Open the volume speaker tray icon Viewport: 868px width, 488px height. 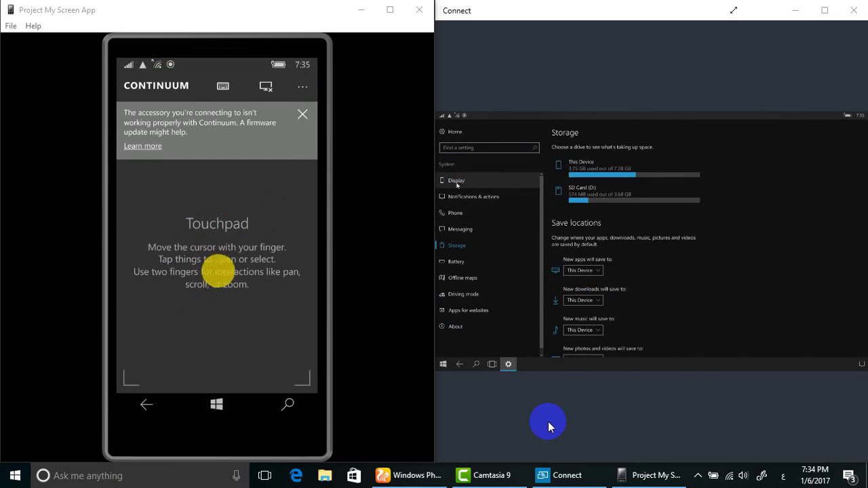pyautogui.click(x=744, y=475)
